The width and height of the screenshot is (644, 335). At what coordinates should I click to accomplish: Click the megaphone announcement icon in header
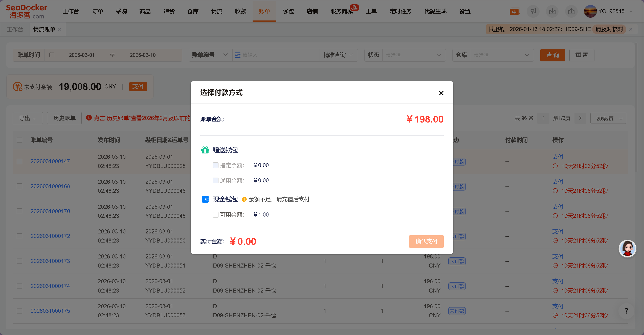pyautogui.click(x=533, y=11)
